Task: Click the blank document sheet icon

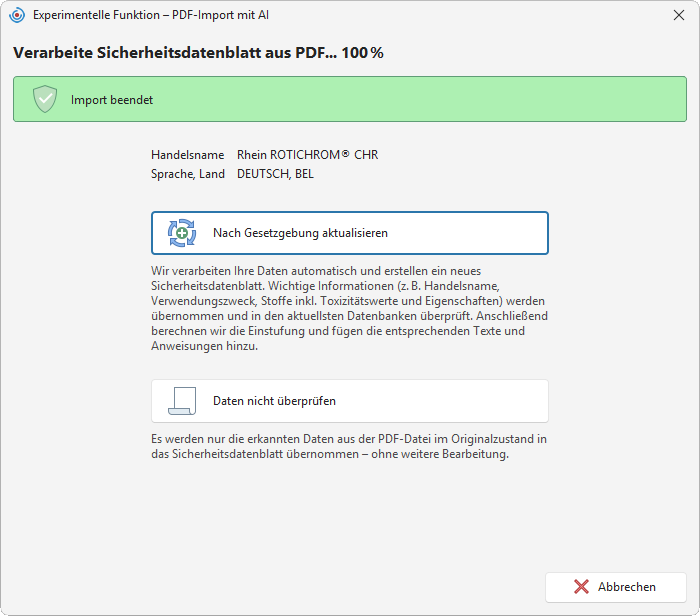Action: [182, 401]
